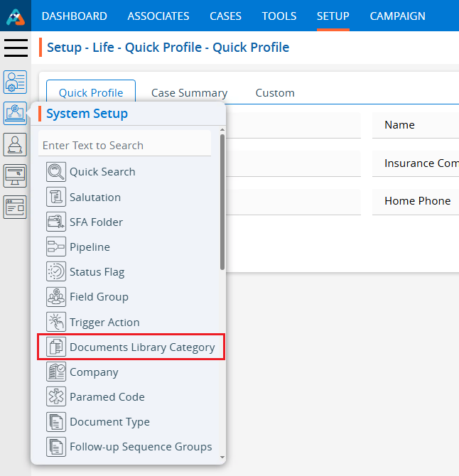
Task: Switch to the Custom tab
Action: tap(275, 92)
